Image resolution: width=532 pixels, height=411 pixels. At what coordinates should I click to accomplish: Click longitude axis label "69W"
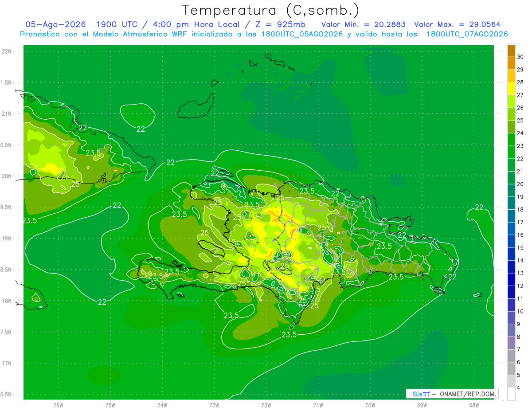[422, 405]
